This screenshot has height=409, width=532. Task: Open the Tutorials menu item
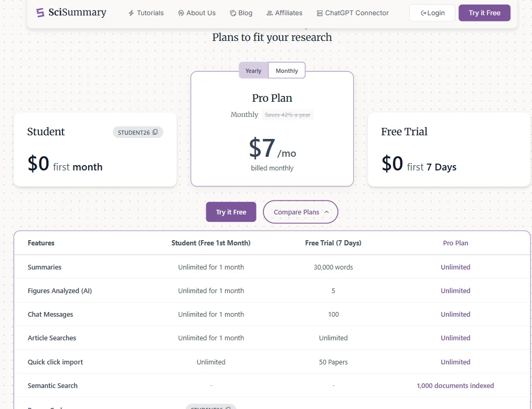pos(146,13)
